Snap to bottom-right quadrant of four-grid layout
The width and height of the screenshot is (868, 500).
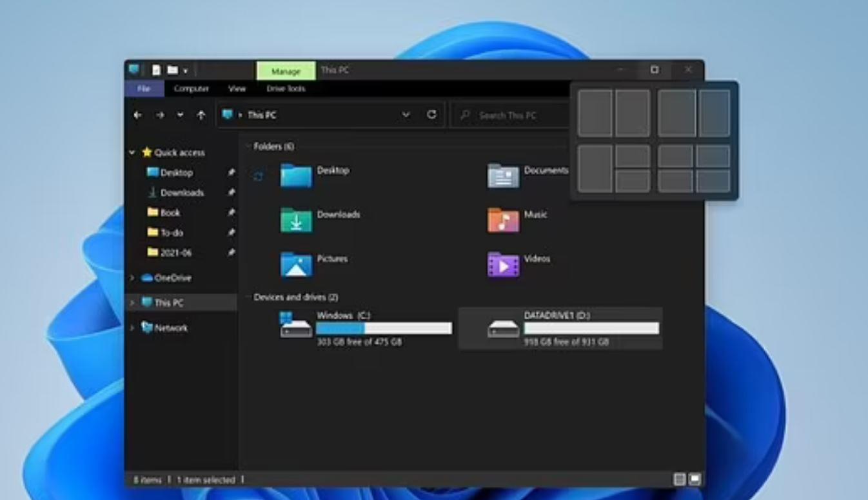point(713,181)
